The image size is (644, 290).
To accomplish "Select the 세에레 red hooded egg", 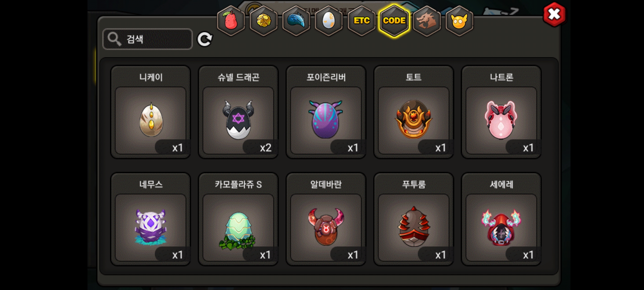I will tap(501, 219).
